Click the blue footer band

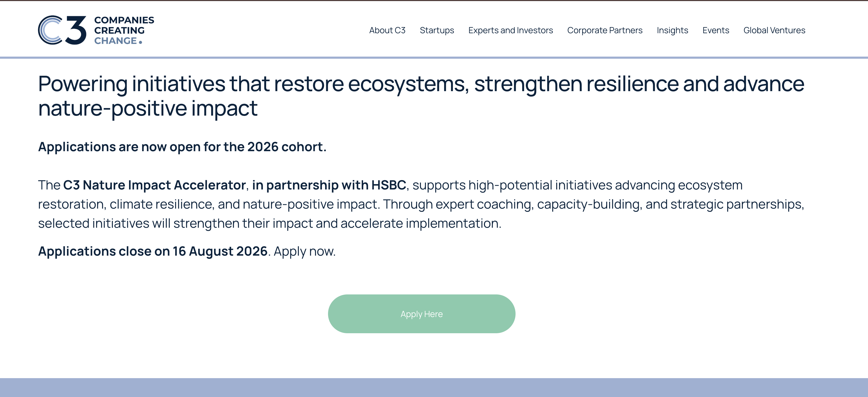[x=434, y=387]
